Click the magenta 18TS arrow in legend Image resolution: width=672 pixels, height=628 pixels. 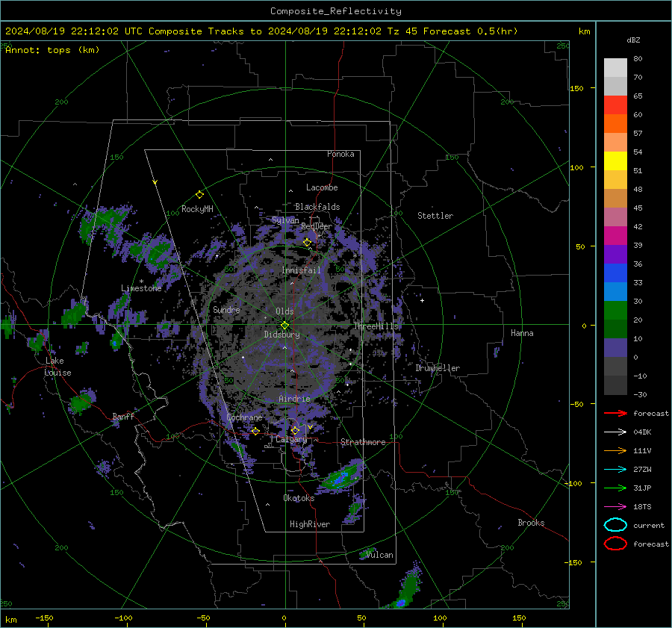click(615, 507)
